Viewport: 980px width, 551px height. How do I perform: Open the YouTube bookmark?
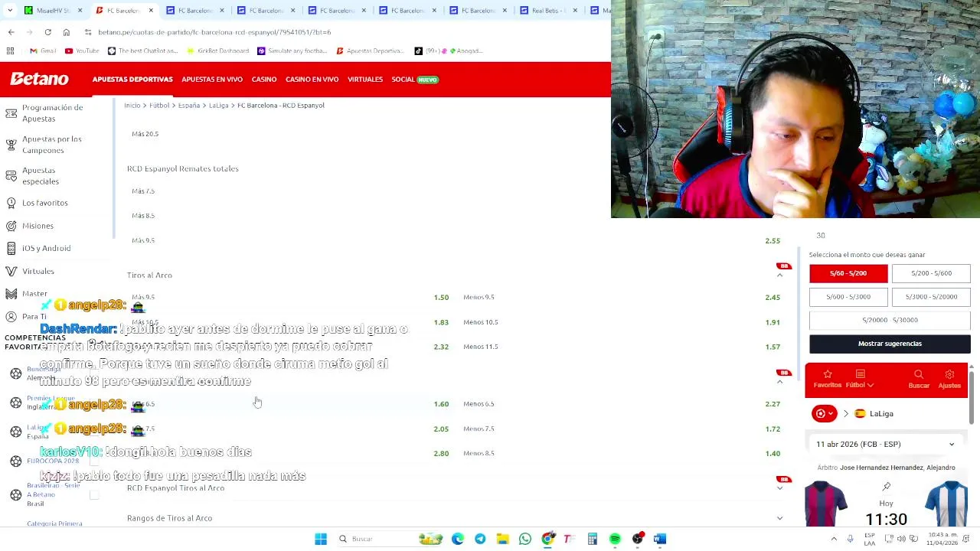82,51
